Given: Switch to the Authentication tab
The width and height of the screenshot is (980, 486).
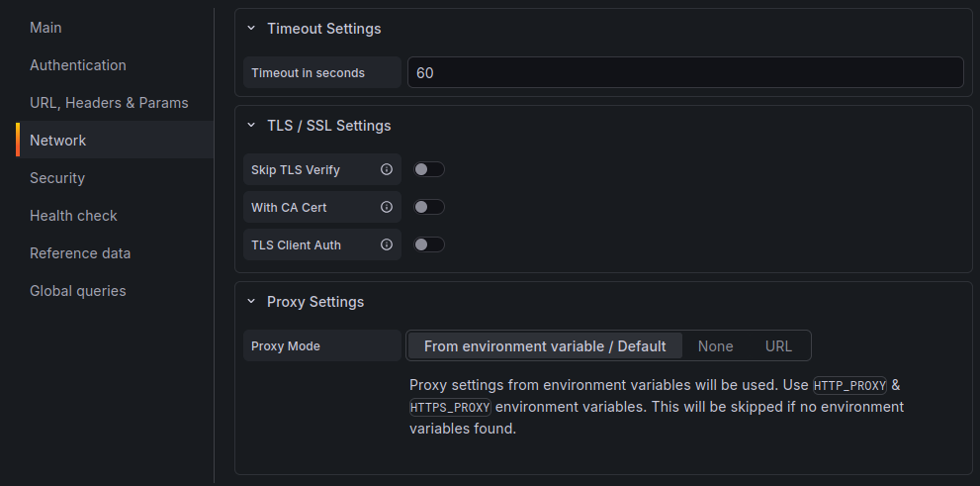Looking at the screenshot, I should coord(78,65).
